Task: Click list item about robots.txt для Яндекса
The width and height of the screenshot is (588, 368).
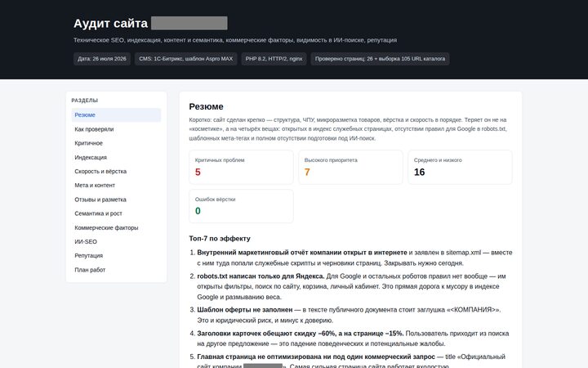Action: coord(354,286)
